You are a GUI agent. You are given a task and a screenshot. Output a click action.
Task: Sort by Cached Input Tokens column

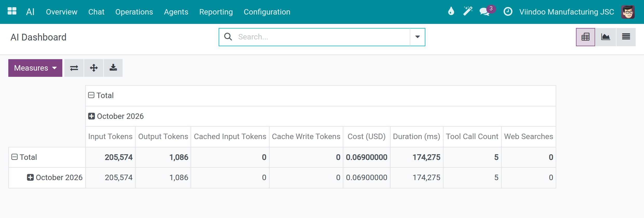230,137
